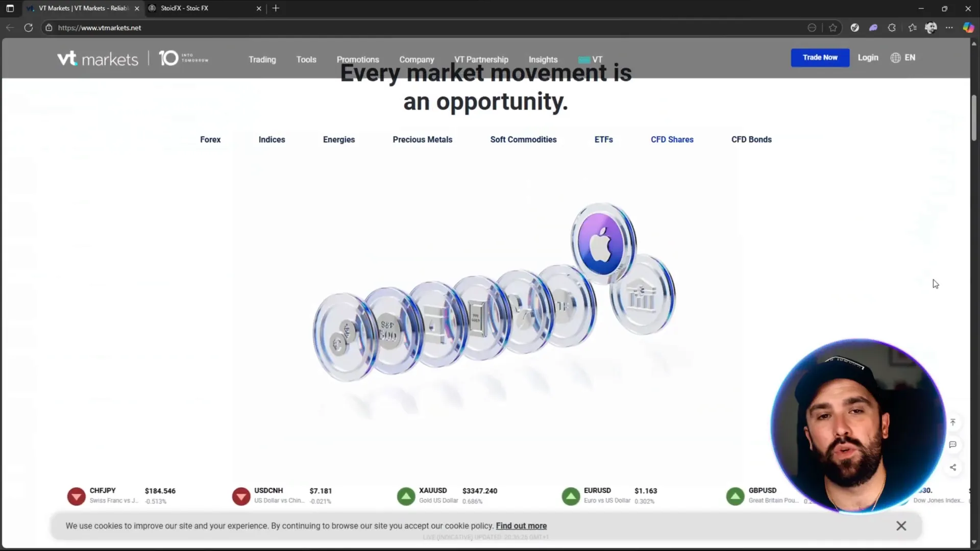980x551 pixels.
Task: Click the CHFJPY price $184.546
Action: coord(160,491)
